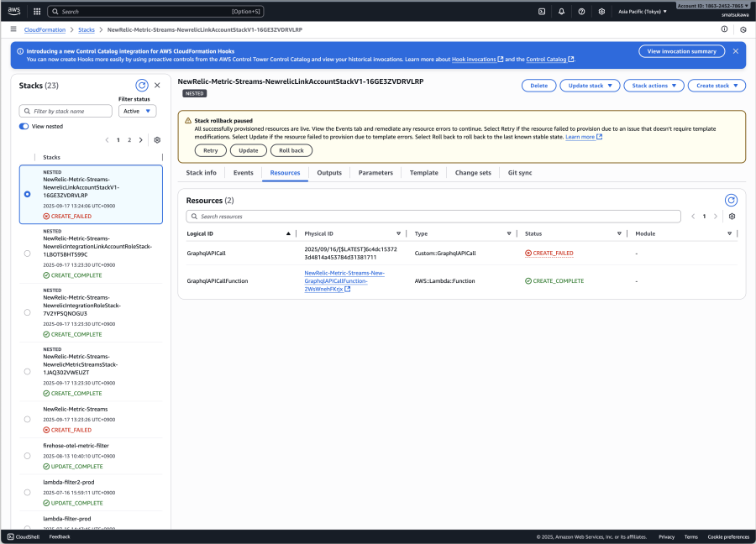Open the Git sync tab
Viewport: 756px width, 544px height.
(520, 173)
